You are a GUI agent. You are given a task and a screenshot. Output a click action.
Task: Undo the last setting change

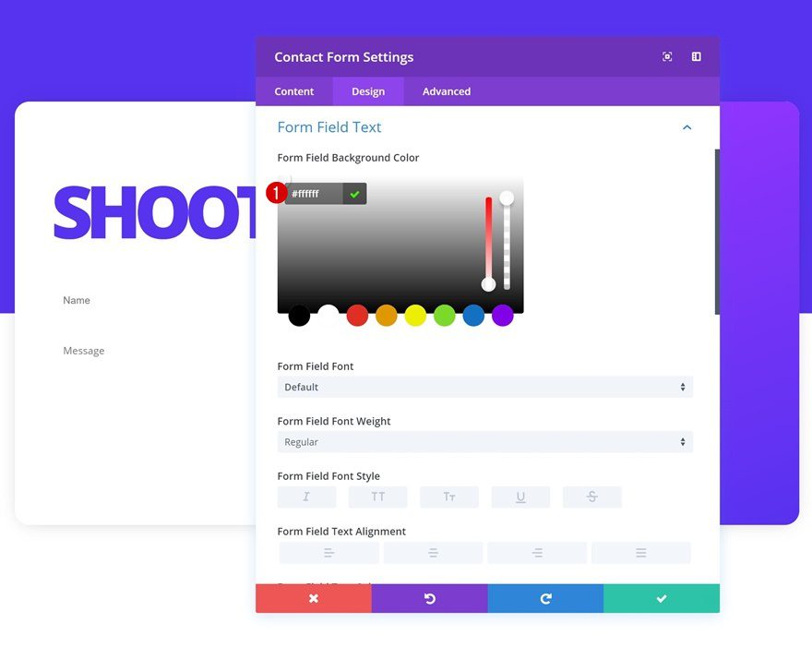click(x=429, y=598)
